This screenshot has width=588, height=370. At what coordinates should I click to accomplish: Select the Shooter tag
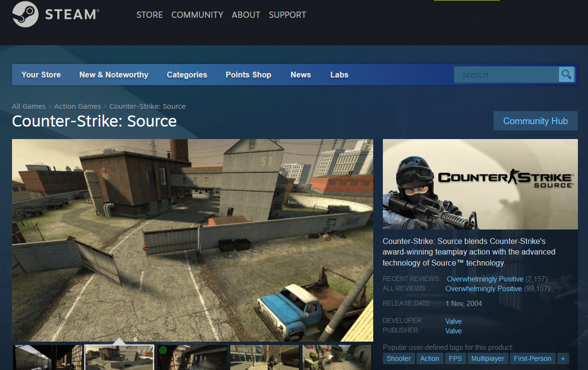point(399,358)
